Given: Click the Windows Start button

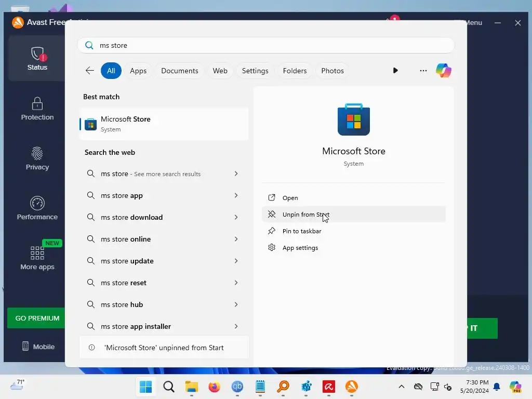Looking at the screenshot, I should 146,387.
